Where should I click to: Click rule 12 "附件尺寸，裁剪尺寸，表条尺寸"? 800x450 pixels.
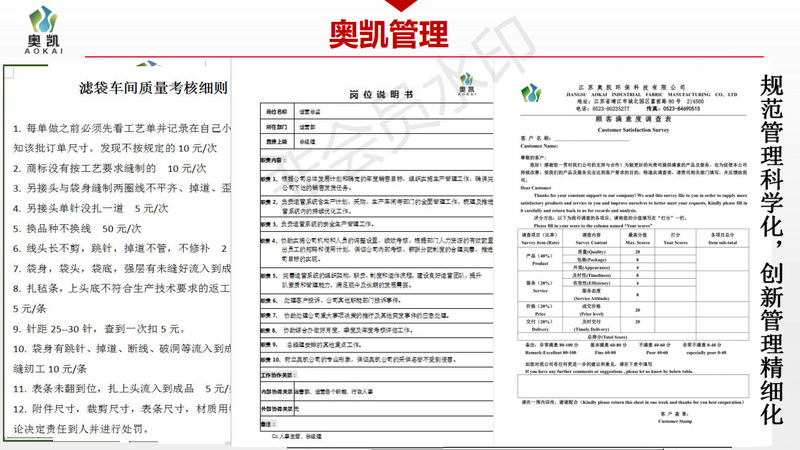point(121,409)
